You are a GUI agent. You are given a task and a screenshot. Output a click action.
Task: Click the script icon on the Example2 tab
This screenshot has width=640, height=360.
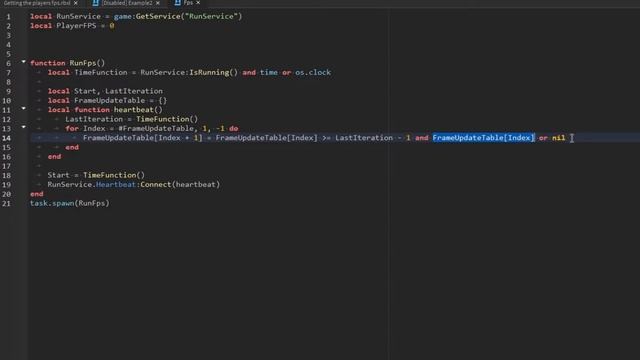click(96, 3)
